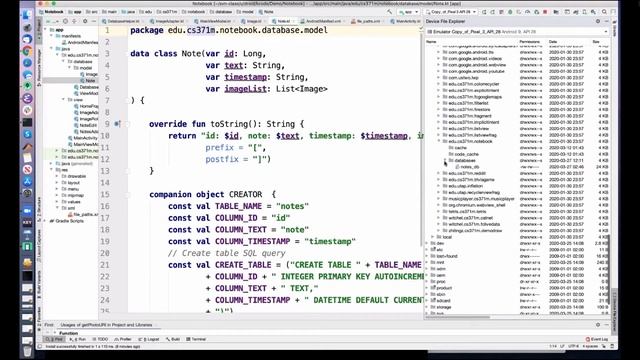Click the Stop (red square) toolbar icon

point(545,12)
